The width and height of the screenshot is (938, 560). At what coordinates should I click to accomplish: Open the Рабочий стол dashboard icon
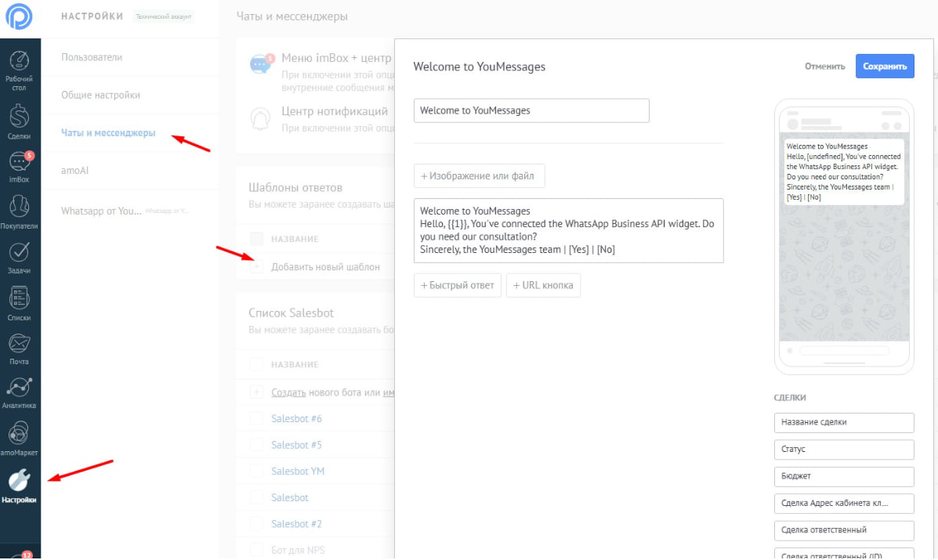20,64
